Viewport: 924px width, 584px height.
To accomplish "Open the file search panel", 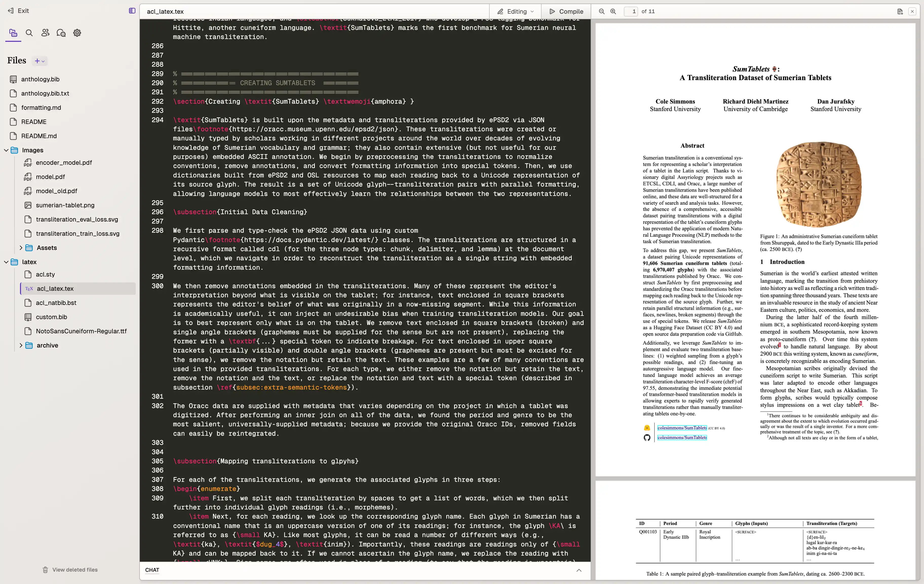I will pos(29,33).
